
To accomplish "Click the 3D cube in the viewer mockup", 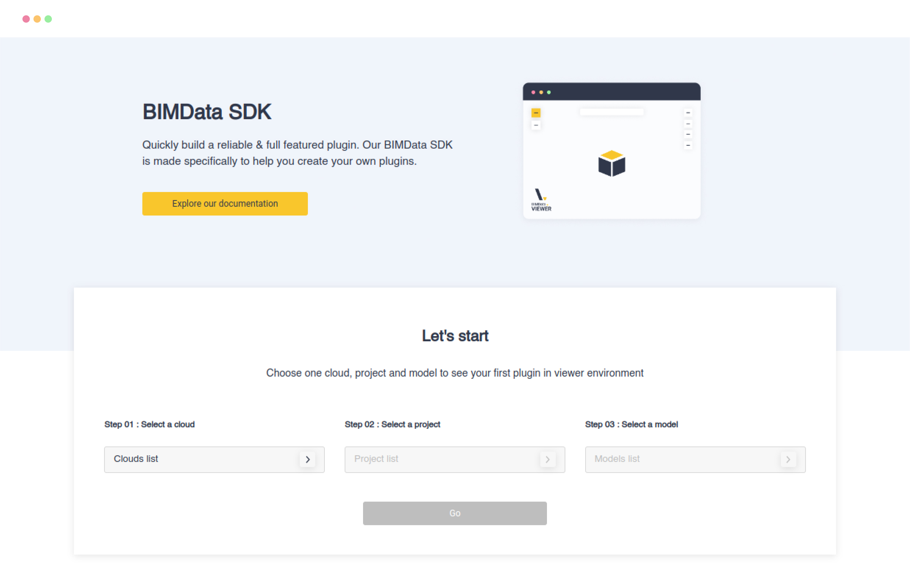I will click(611, 163).
